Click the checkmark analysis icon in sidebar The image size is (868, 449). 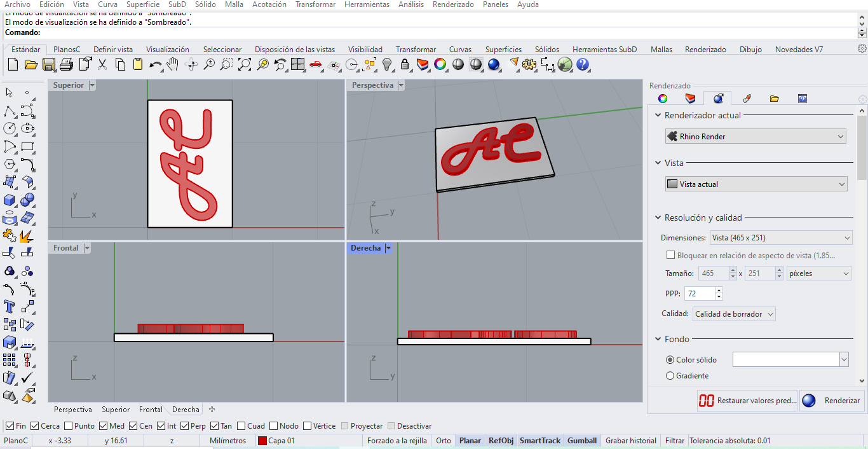coord(27,378)
